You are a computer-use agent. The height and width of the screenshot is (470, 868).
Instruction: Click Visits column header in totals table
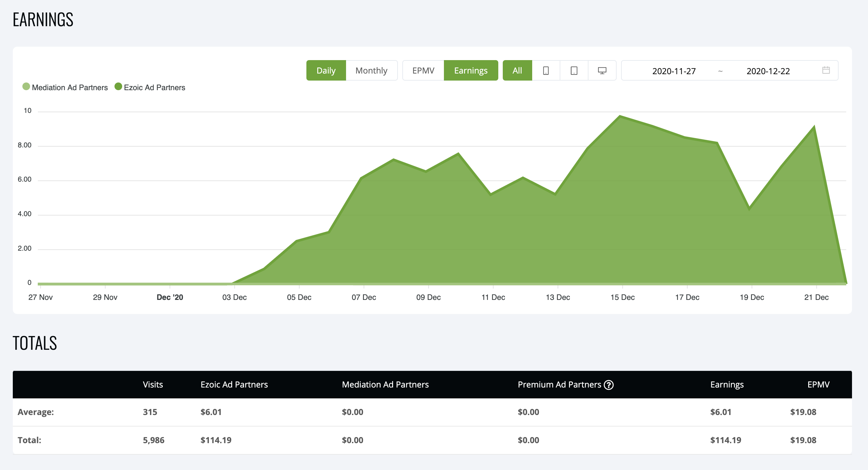(x=153, y=384)
